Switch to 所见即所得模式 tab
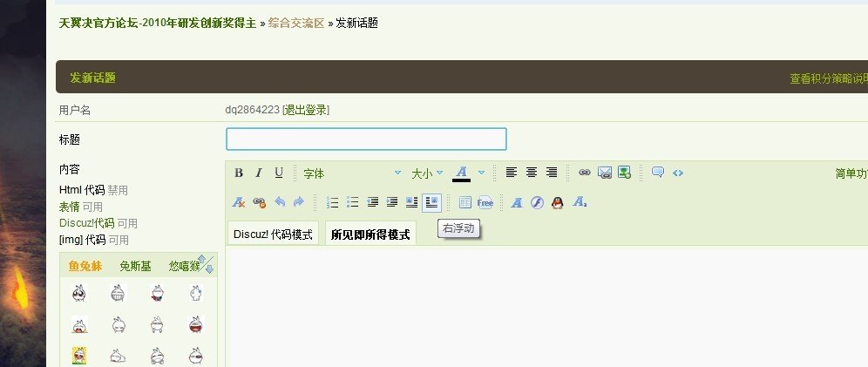This screenshot has height=367, width=868. [370, 234]
